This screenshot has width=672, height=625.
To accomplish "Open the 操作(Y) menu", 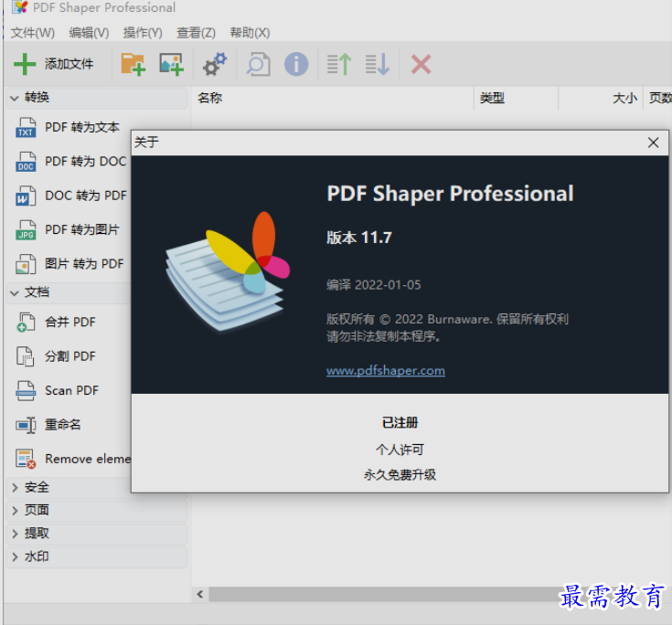I will pyautogui.click(x=143, y=33).
